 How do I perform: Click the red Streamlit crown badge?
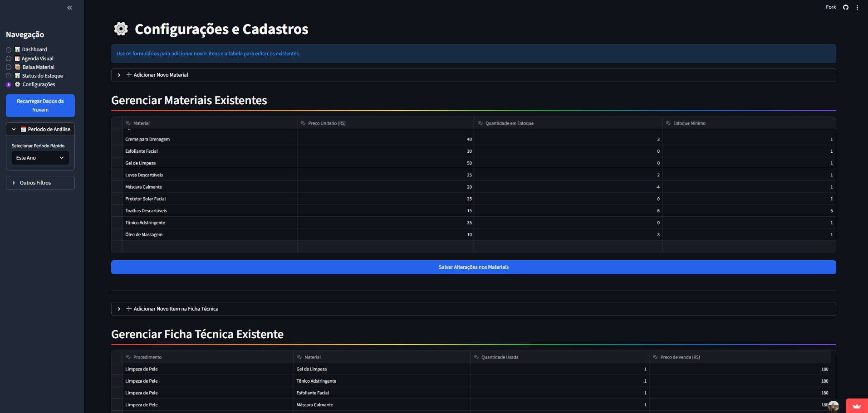point(856,406)
